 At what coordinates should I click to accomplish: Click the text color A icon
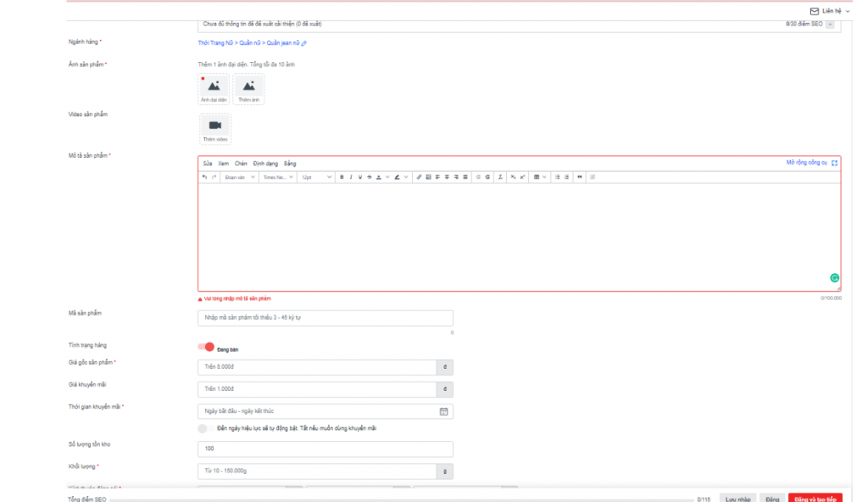(x=379, y=177)
